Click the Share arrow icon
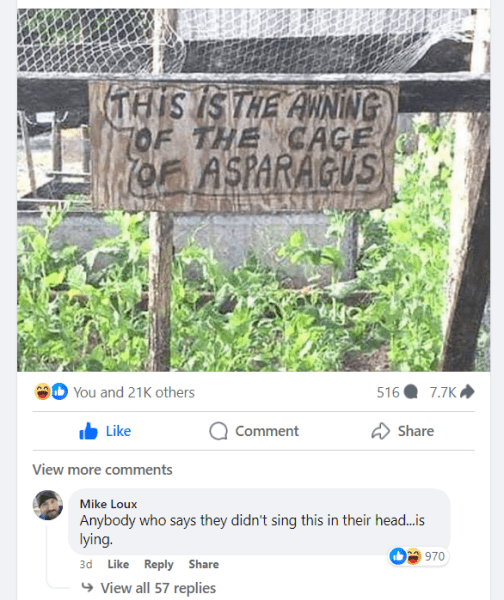This screenshot has height=600, width=504. 380,431
